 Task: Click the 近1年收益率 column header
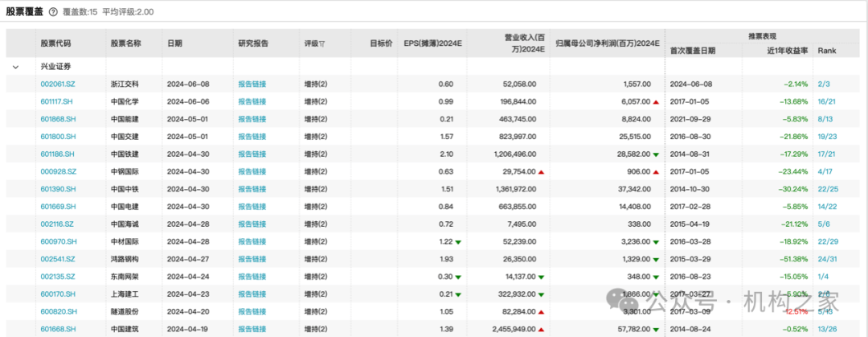[787, 51]
